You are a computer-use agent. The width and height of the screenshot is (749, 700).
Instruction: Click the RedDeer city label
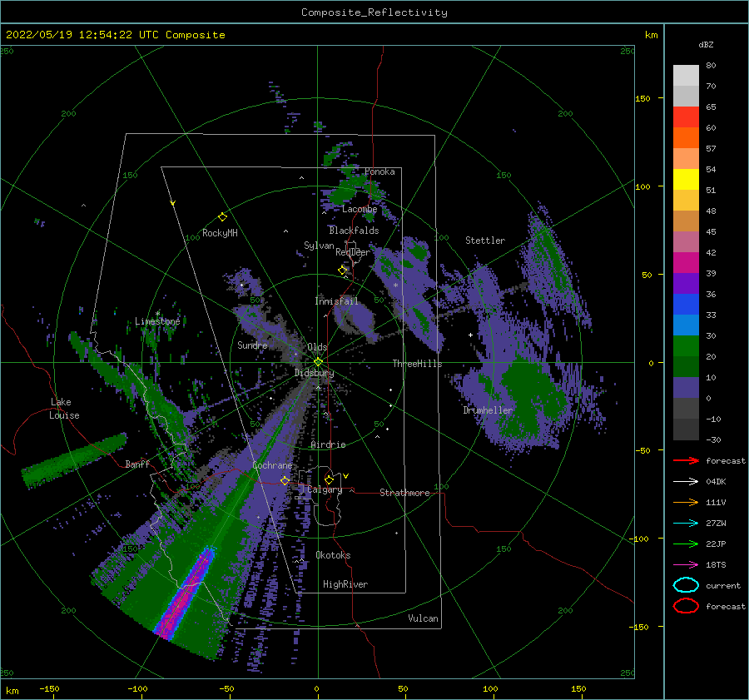click(x=353, y=252)
